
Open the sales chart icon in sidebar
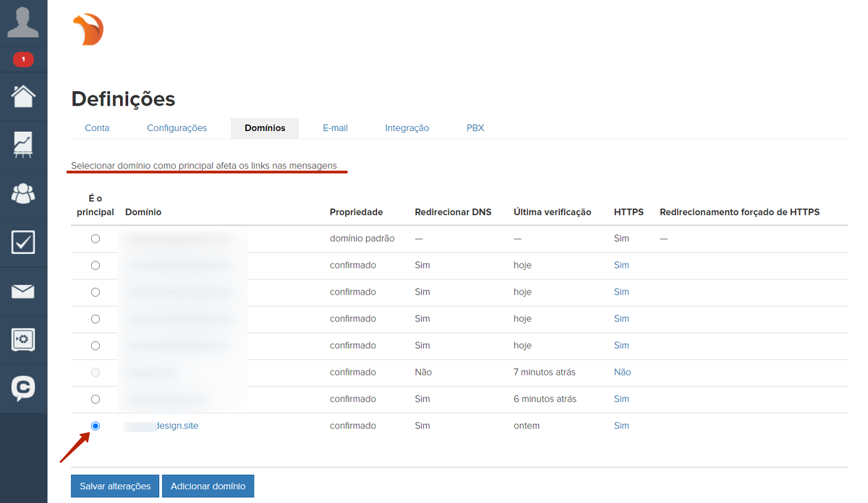23,145
